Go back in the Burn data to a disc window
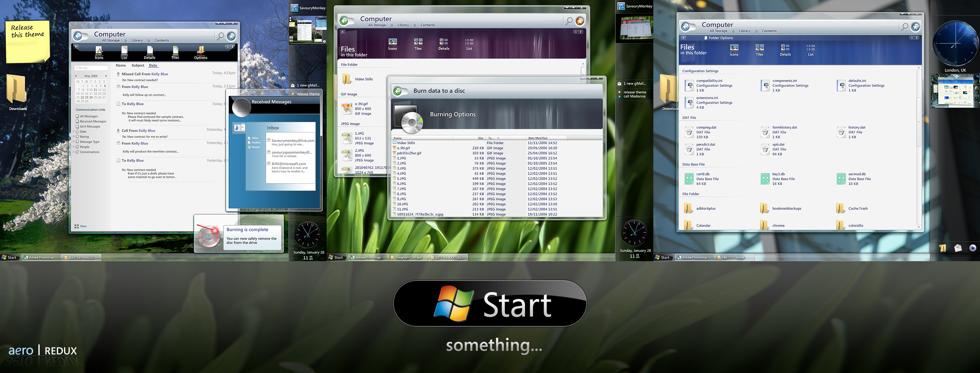 (397, 91)
